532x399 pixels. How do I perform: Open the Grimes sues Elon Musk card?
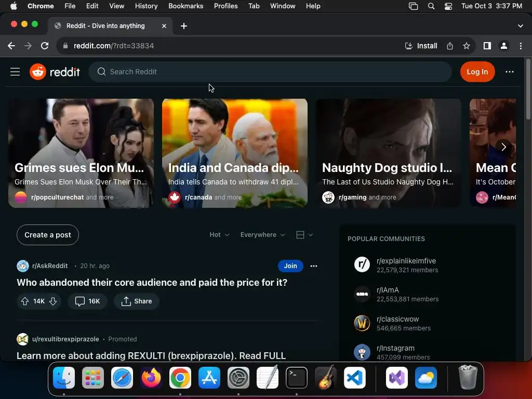[x=81, y=153]
